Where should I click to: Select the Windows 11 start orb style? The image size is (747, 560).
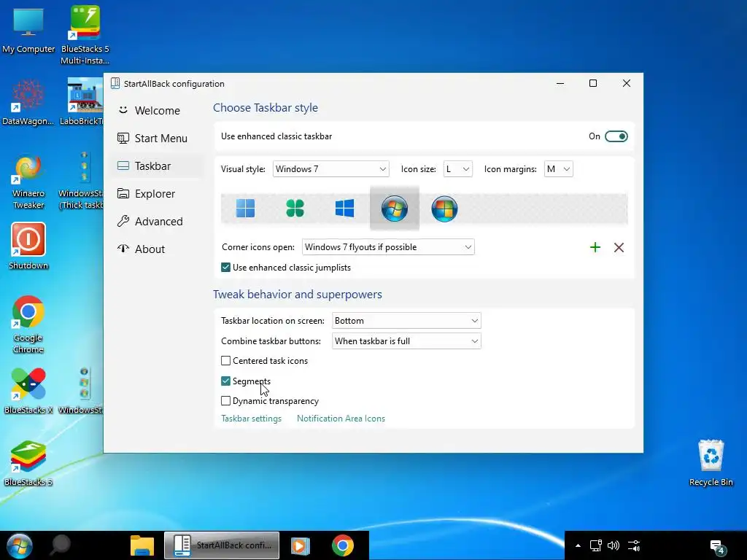pos(245,208)
